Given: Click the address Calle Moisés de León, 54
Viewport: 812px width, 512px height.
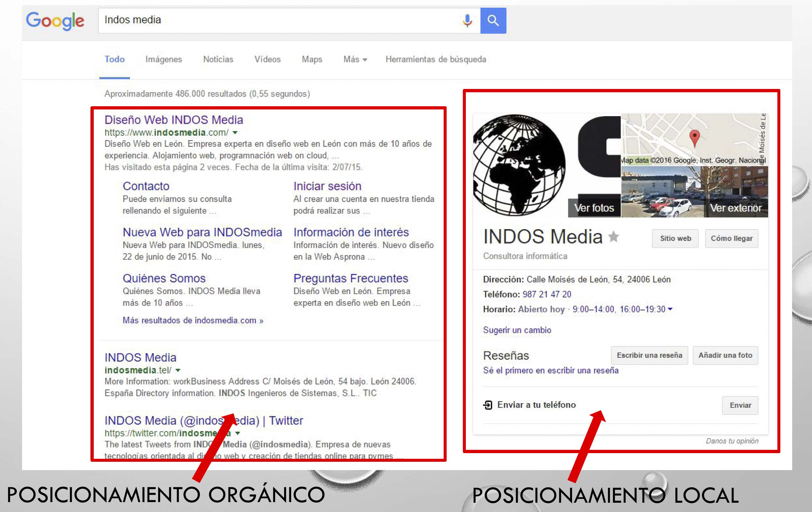Looking at the screenshot, I should (599, 279).
